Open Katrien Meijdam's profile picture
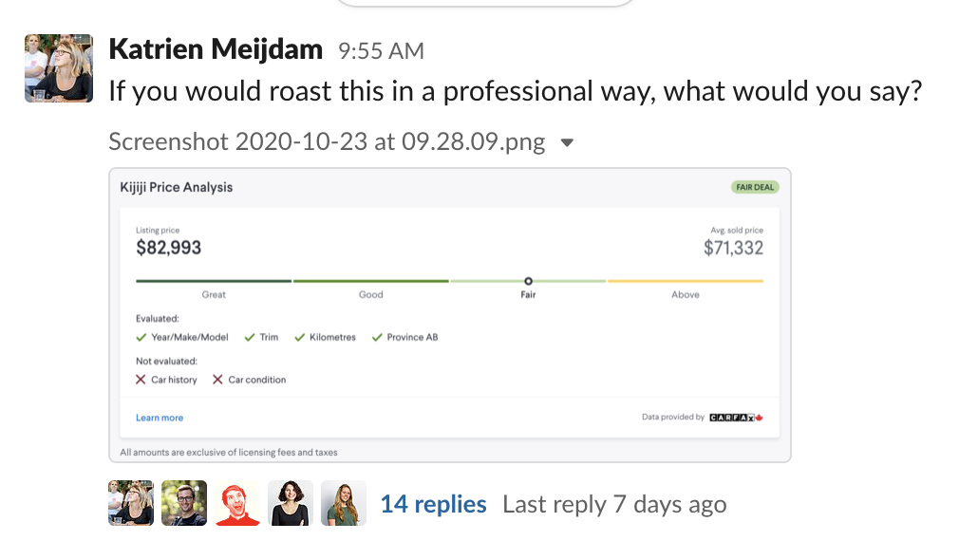This screenshot has width=959, height=560. 58,67
